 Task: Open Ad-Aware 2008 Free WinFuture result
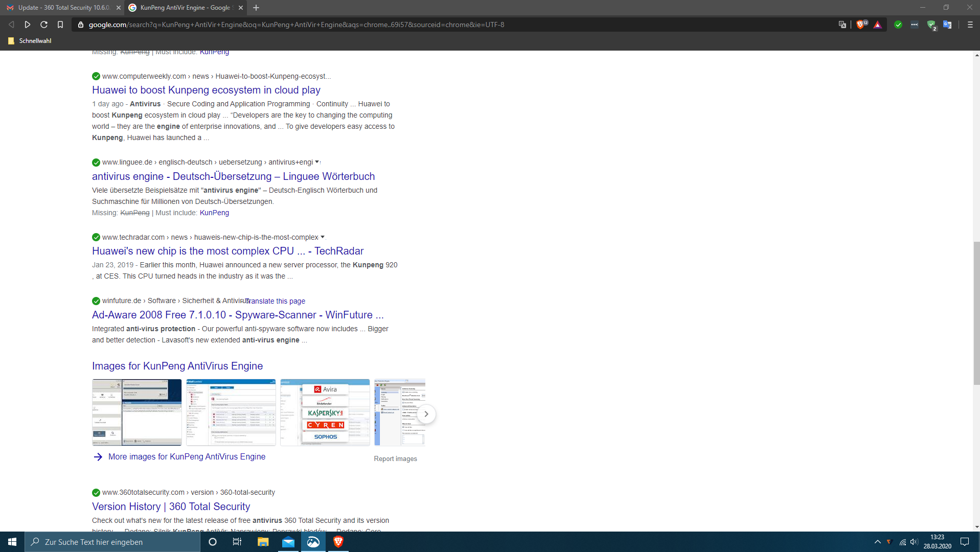pyautogui.click(x=238, y=315)
